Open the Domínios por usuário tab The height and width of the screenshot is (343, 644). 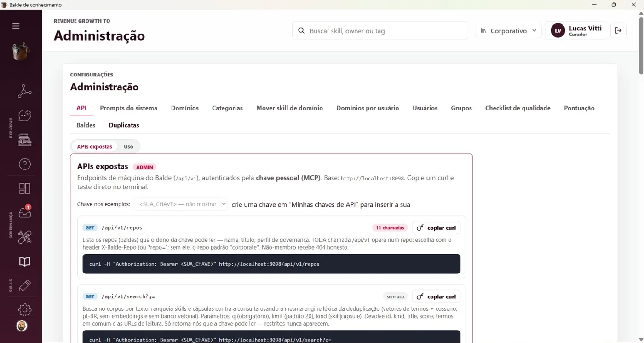368,108
